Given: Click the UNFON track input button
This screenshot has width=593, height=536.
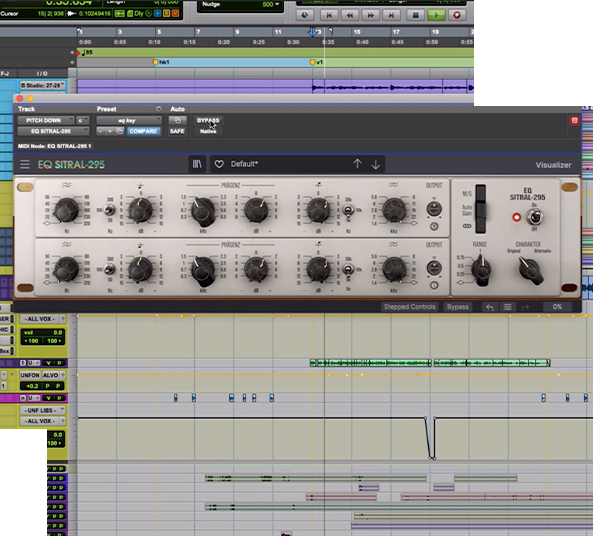Looking at the screenshot, I should click(30, 375).
